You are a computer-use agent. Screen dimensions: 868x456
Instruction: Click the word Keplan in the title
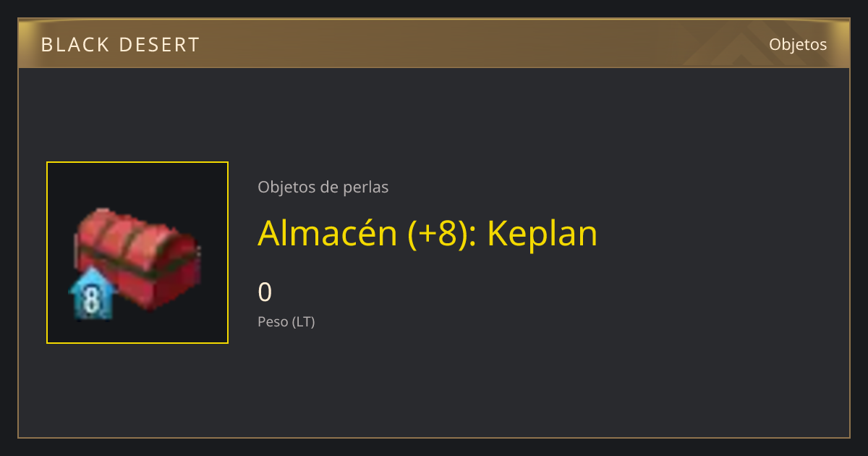coord(542,233)
